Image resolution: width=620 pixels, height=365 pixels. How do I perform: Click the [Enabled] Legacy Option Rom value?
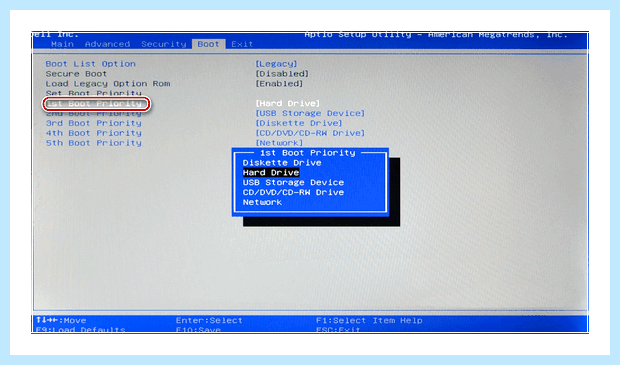click(x=279, y=83)
